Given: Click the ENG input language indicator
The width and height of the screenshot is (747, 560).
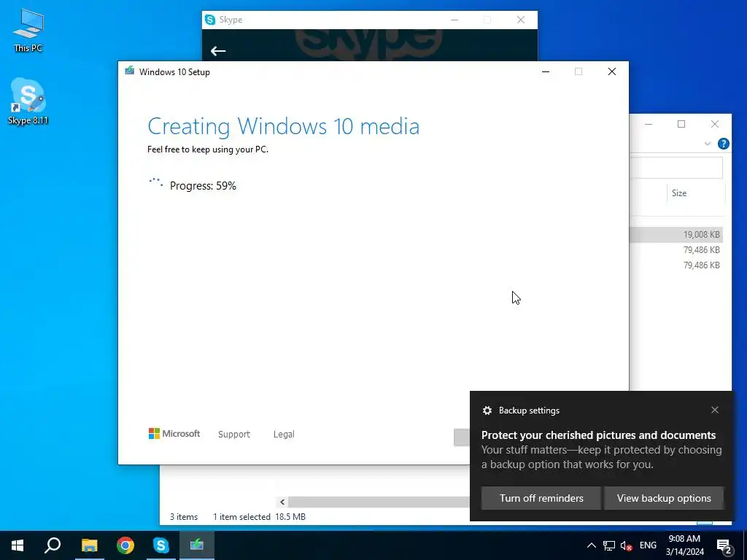Looking at the screenshot, I should click(x=648, y=545).
